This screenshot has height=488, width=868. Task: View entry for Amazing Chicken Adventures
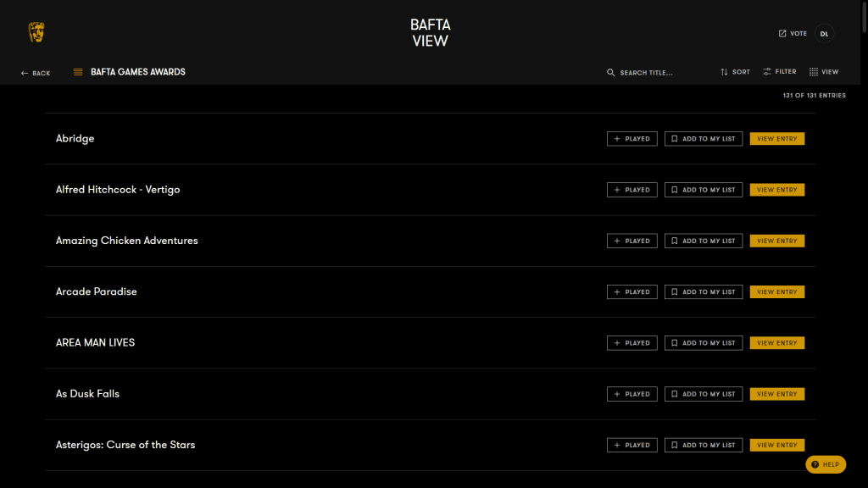pyautogui.click(x=776, y=241)
